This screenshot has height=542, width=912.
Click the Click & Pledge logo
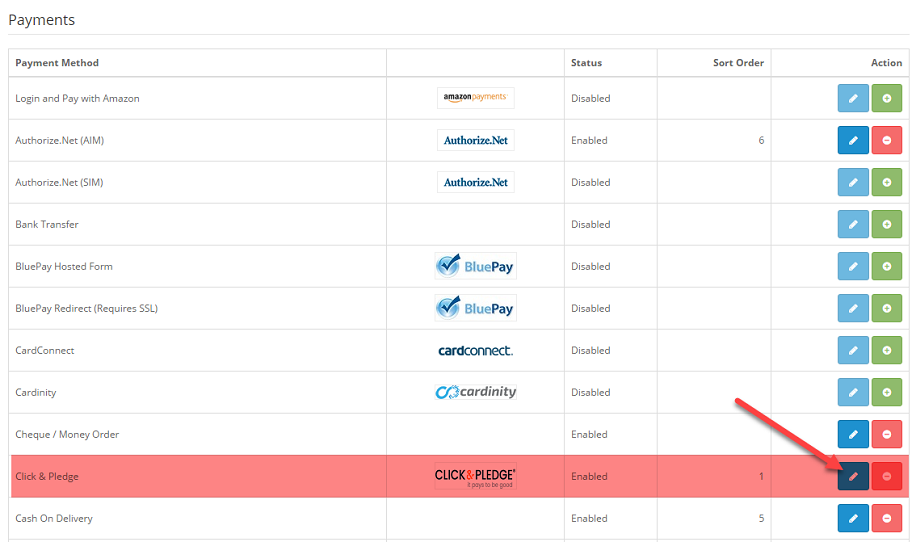pos(475,476)
